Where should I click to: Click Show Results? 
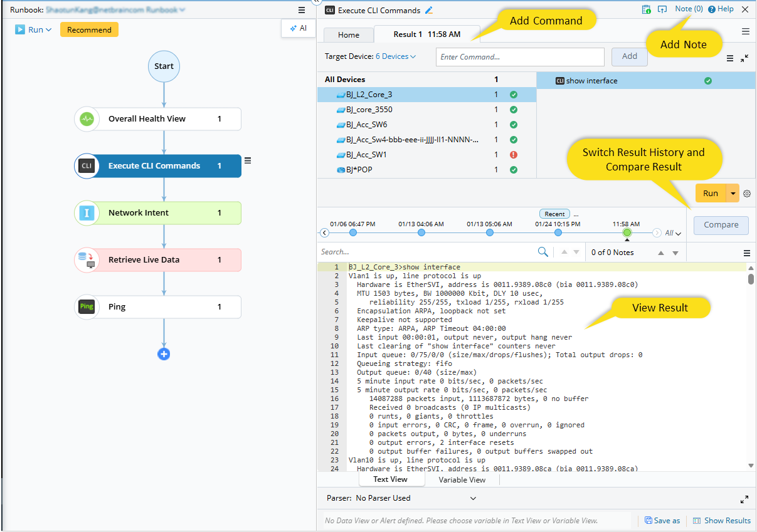point(722,521)
